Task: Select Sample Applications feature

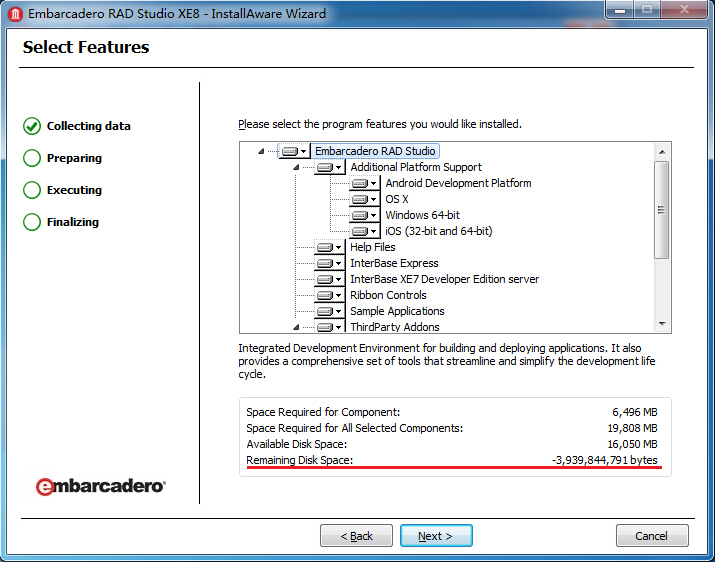Action: pyautogui.click(x=397, y=311)
